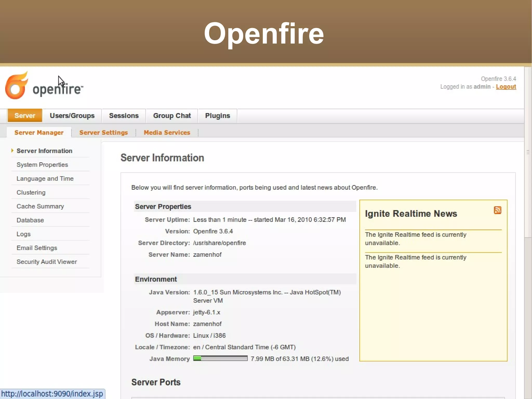Viewport: 532px width, 399px height.
Task: Click the vertical page scrollbar
Action: pyautogui.click(x=528, y=152)
